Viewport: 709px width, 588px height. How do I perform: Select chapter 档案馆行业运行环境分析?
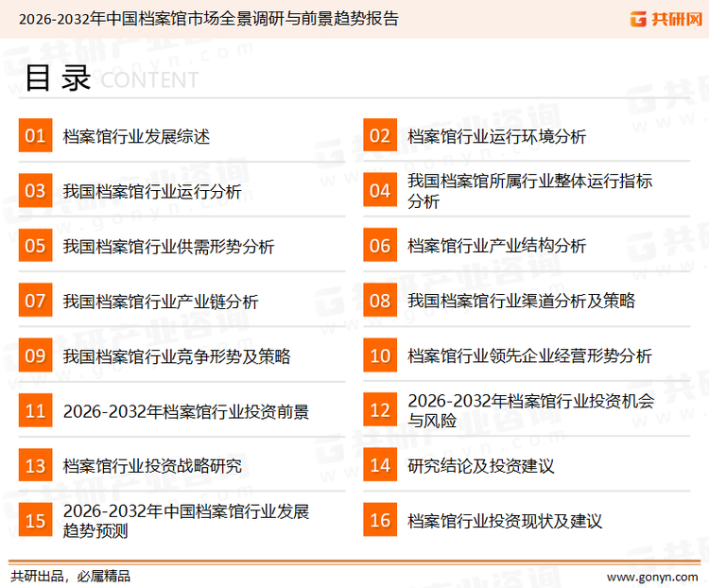497,136
